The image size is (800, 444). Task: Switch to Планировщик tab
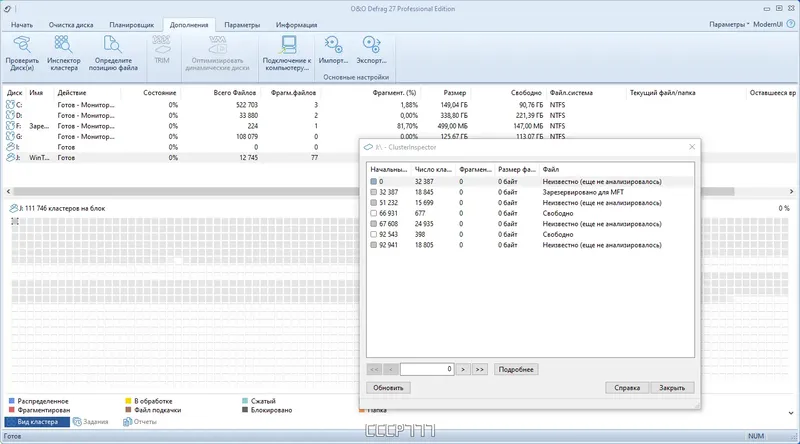[132, 24]
